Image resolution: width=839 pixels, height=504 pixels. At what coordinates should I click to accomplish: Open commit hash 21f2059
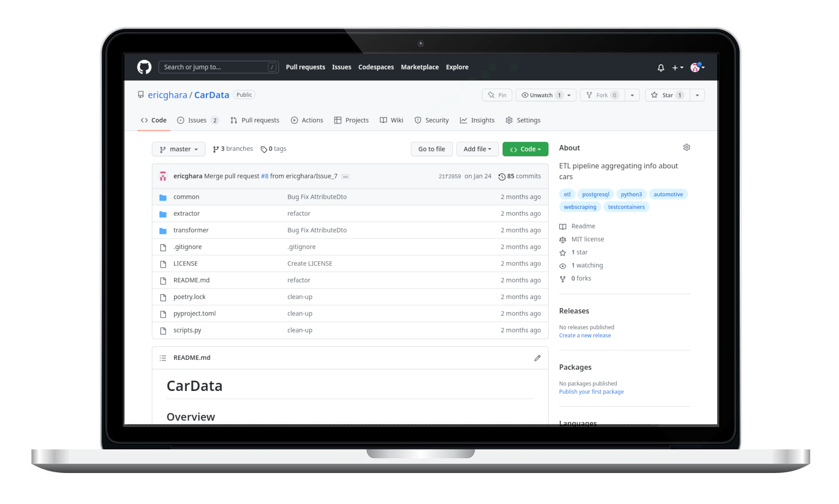(x=449, y=176)
